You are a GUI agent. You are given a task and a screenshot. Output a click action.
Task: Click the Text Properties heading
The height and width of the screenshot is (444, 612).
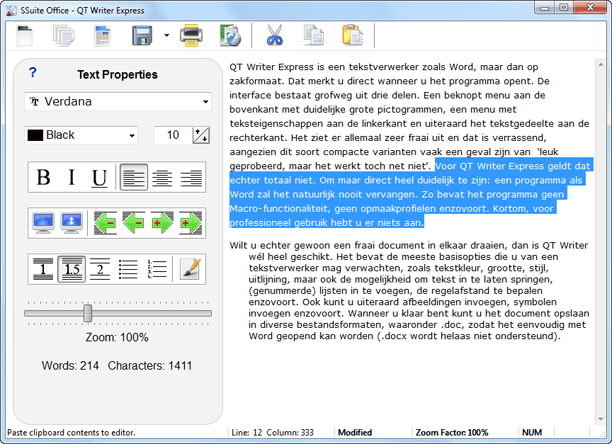click(117, 75)
